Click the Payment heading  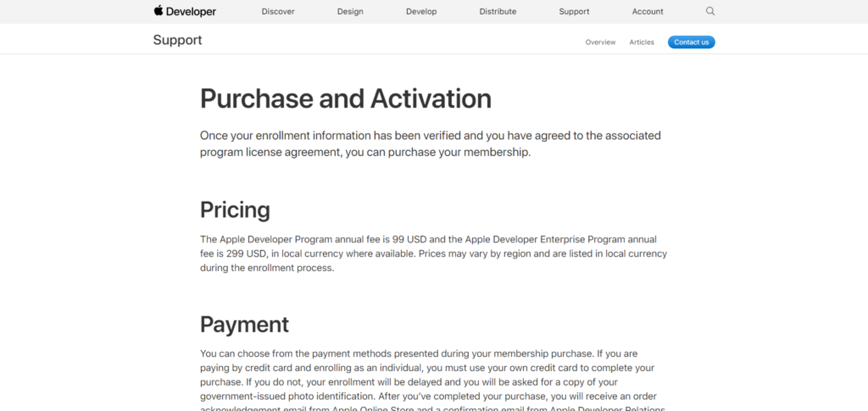(244, 325)
